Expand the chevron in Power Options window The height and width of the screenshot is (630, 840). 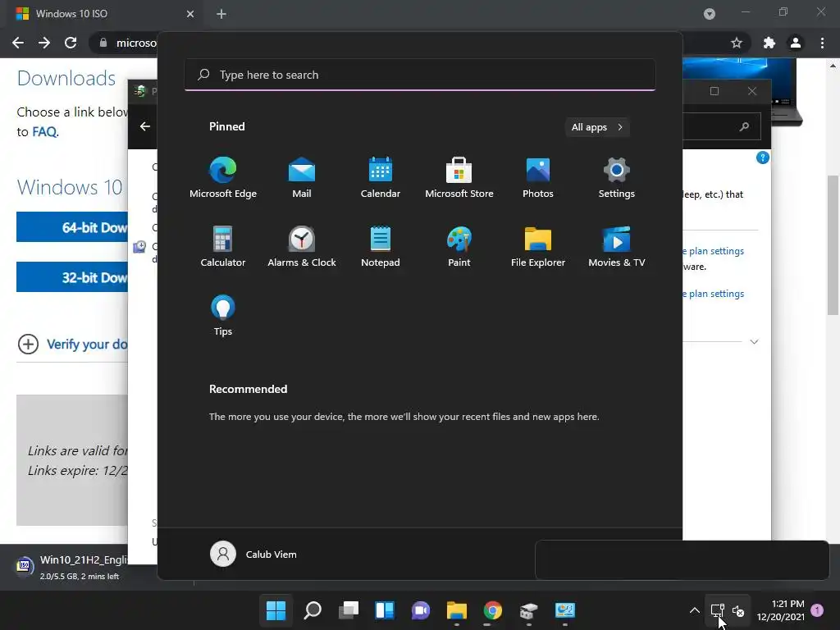coord(755,342)
